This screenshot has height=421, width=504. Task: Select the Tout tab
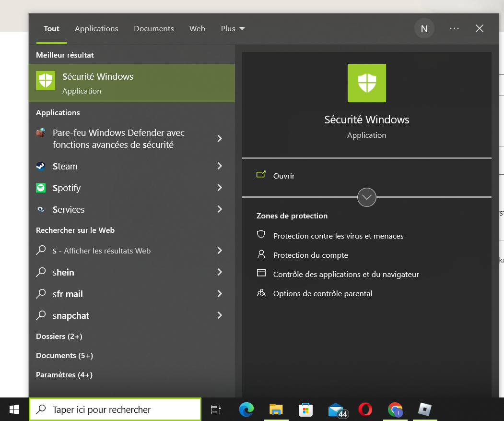(x=51, y=29)
